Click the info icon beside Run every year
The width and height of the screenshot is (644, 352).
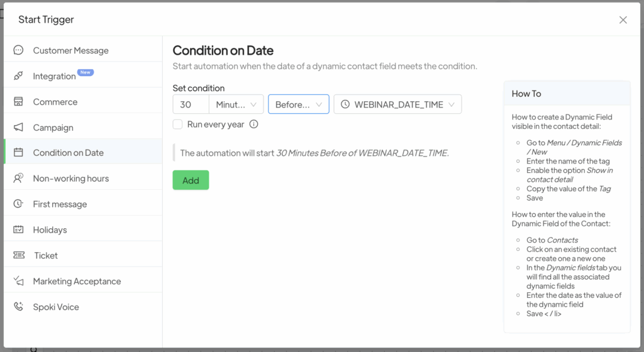coord(253,124)
